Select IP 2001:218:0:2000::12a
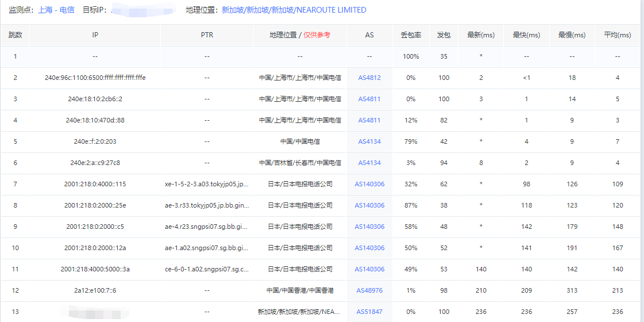This screenshot has width=644, height=322. [x=95, y=248]
